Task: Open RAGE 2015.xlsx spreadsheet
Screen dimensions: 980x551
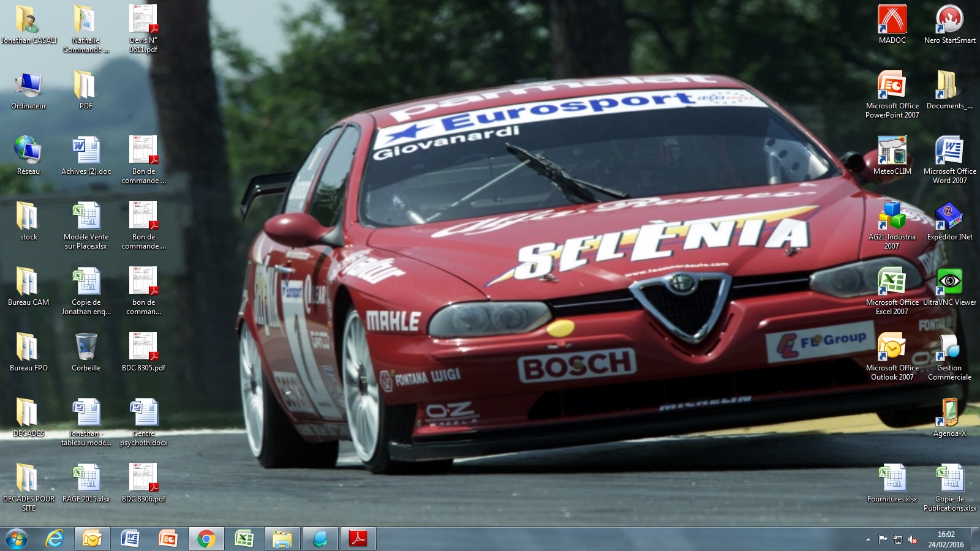Action: 86,484
